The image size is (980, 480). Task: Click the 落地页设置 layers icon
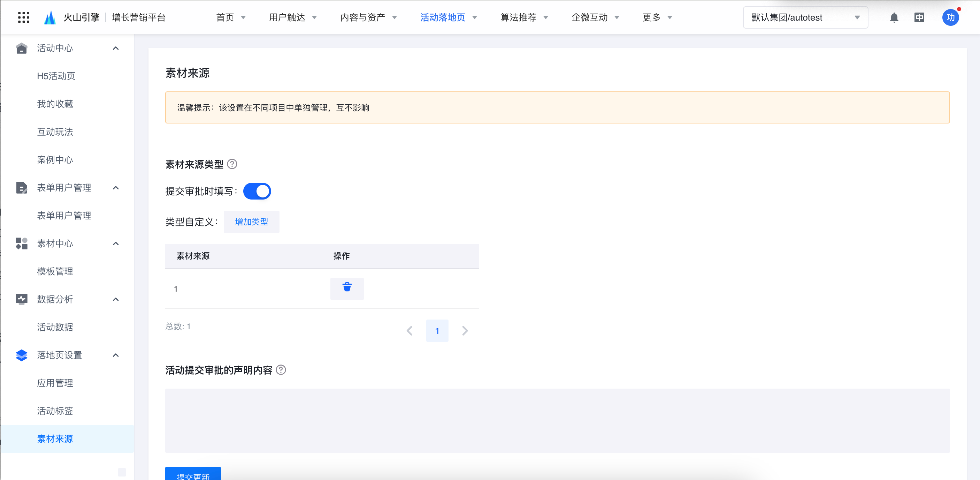click(x=22, y=355)
